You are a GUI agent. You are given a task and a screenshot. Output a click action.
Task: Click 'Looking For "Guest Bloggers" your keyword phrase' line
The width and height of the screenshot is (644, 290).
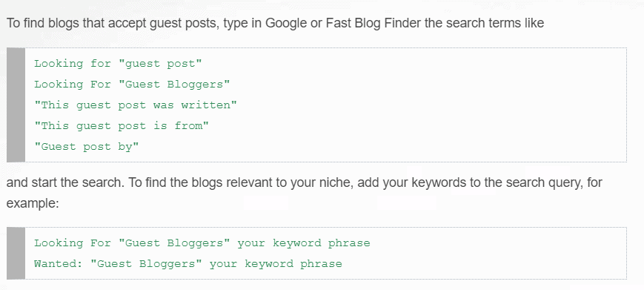coord(202,243)
